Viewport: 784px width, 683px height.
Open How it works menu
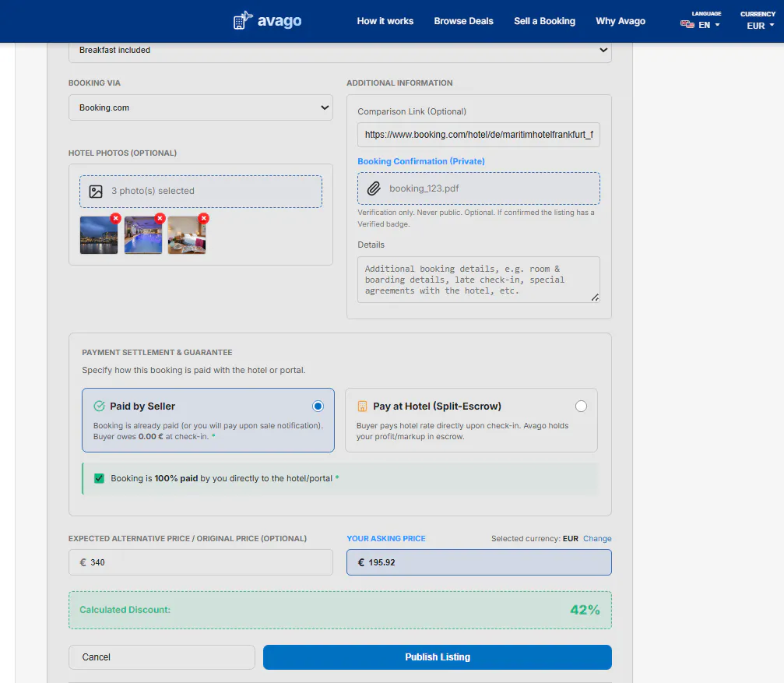pyautogui.click(x=385, y=21)
